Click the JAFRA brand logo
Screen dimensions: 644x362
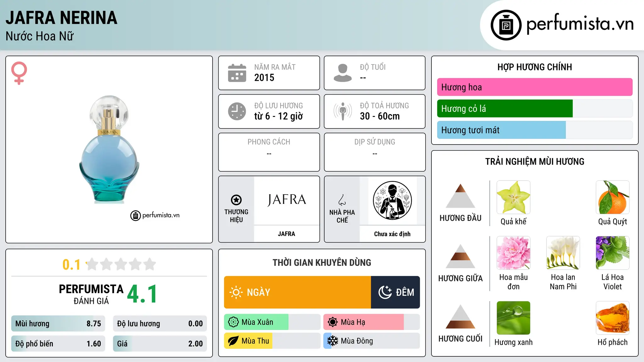[x=286, y=200]
